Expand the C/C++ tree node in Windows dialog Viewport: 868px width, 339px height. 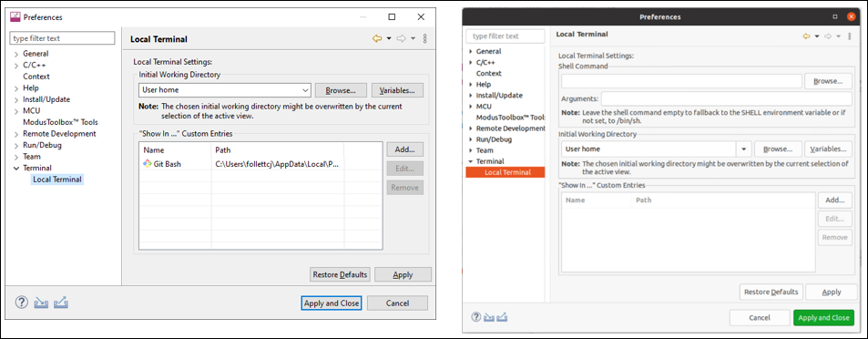[x=16, y=66]
